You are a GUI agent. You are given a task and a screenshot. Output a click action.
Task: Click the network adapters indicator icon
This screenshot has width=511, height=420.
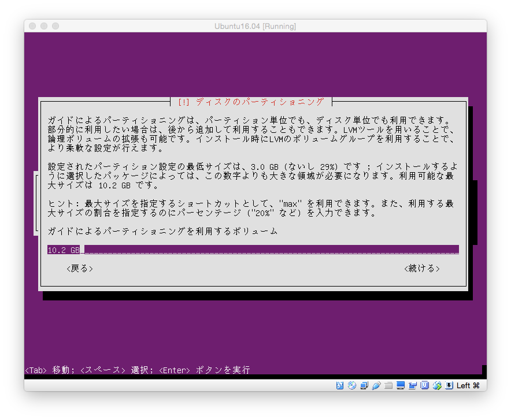364,386
